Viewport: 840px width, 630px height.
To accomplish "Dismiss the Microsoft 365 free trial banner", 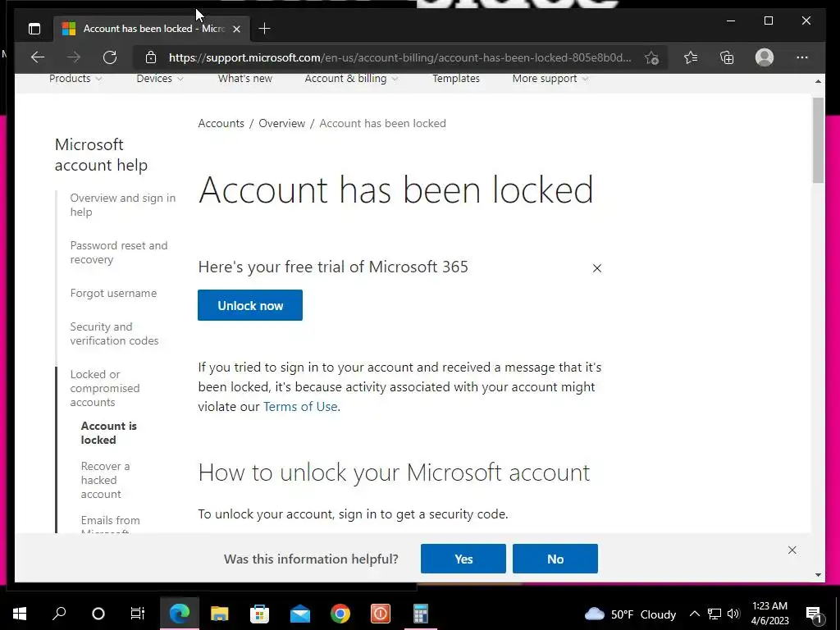I will [597, 268].
